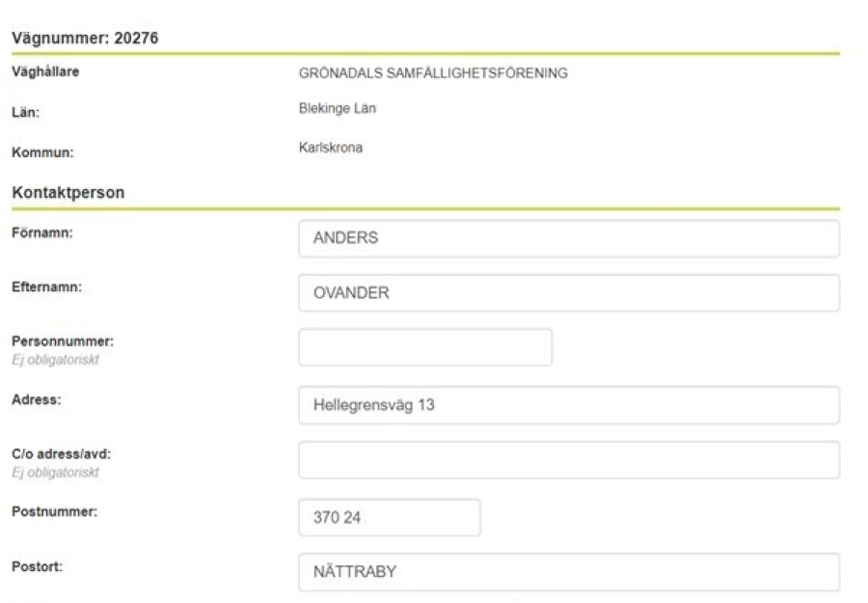Click the Adress field with Hellegrensväg 13

(569, 405)
